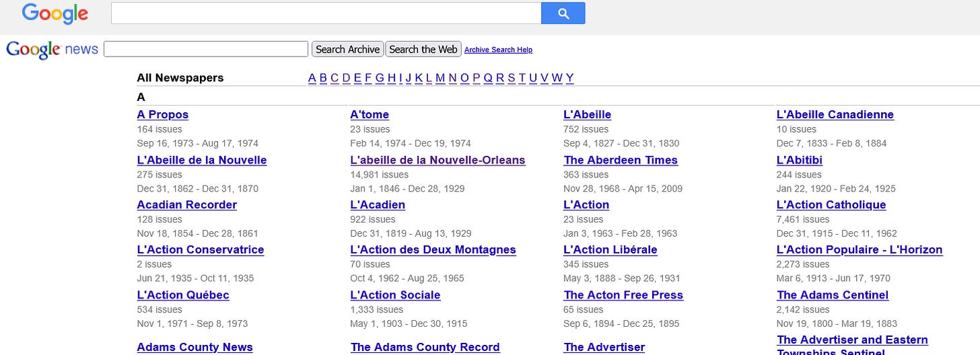Open The Acton Free Press link

click(623, 295)
